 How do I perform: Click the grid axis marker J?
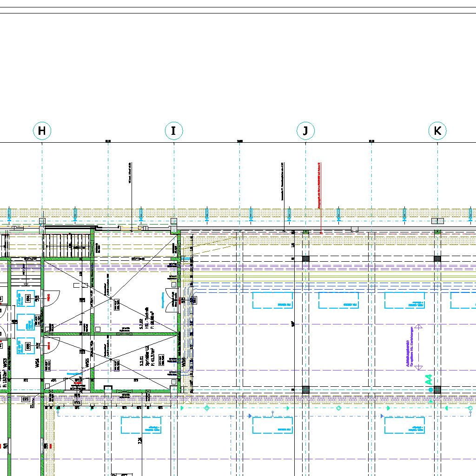(x=305, y=131)
